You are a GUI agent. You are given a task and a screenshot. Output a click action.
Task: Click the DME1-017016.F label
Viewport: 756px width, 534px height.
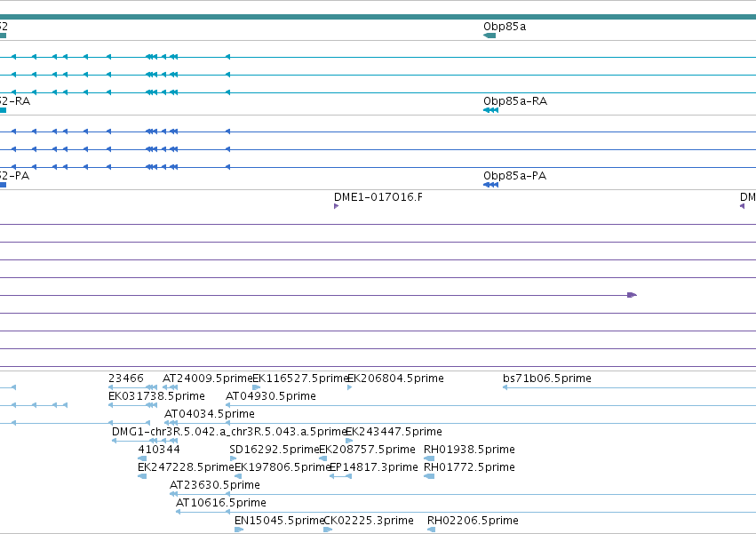(x=378, y=197)
